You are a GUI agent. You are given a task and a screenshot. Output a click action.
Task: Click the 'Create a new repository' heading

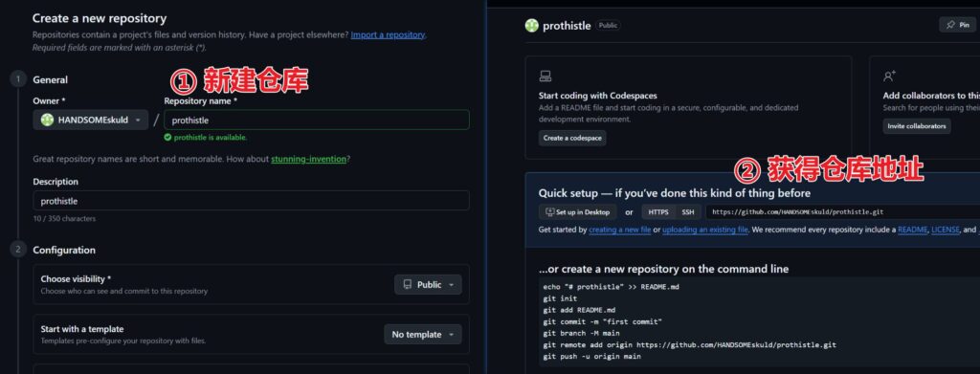tap(100, 19)
